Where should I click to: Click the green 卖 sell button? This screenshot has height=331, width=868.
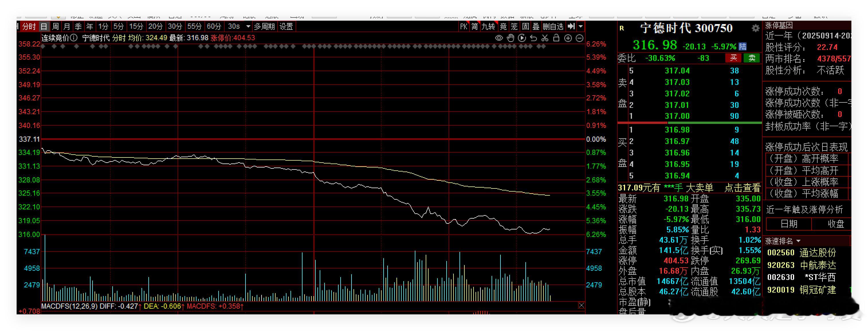(752, 58)
